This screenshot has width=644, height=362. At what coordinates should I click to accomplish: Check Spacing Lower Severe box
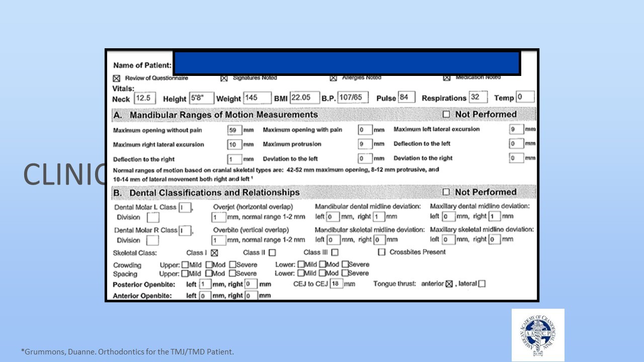(x=345, y=274)
